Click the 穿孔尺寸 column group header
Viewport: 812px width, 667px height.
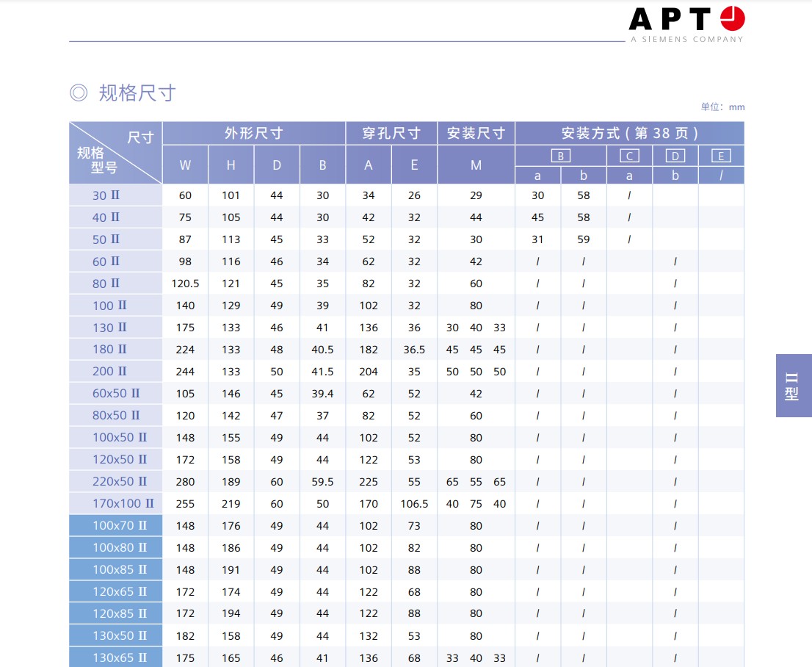click(x=391, y=133)
